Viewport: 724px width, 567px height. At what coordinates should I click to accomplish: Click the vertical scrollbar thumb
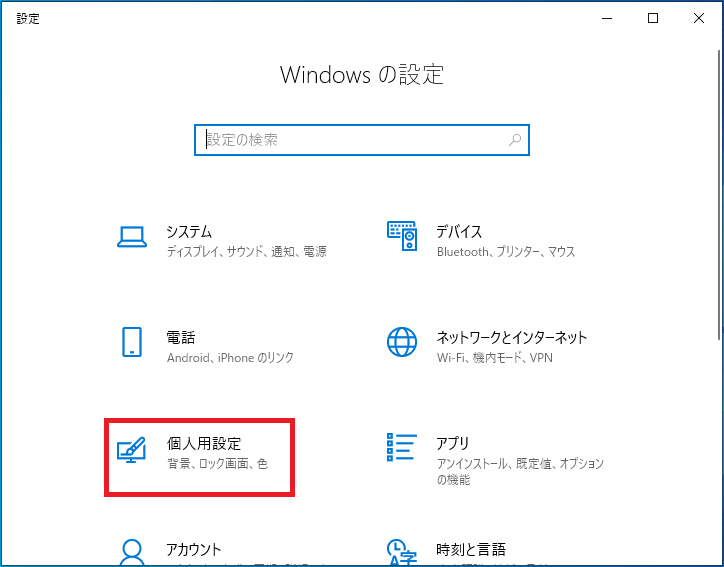720,195
